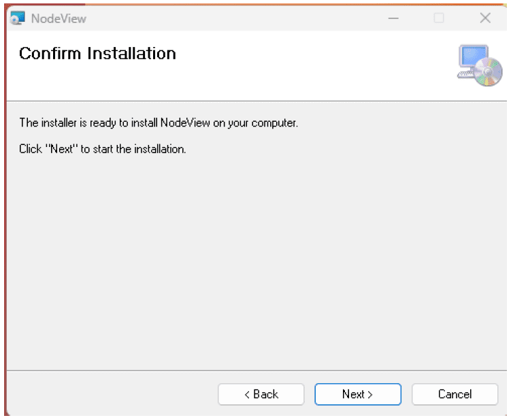Cancel the NodeView installation
This screenshot has width=511, height=420.
455,394
